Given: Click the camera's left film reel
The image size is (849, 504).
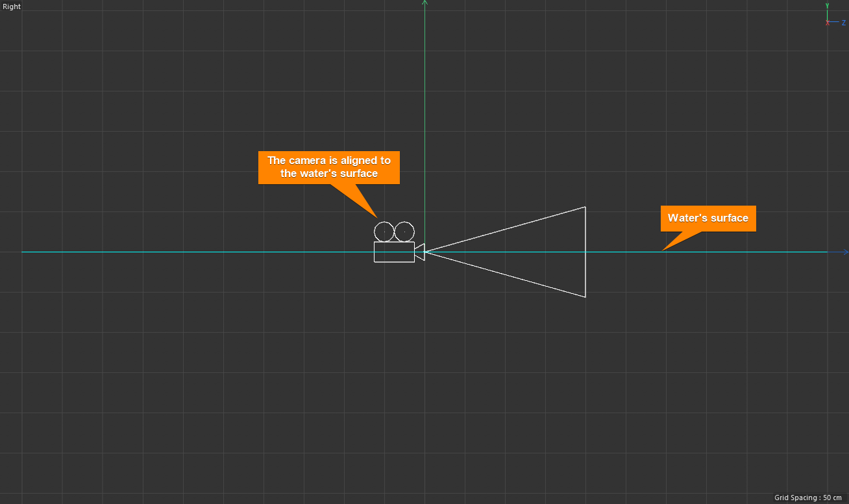Looking at the screenshot, I should (x=384, y=232).
